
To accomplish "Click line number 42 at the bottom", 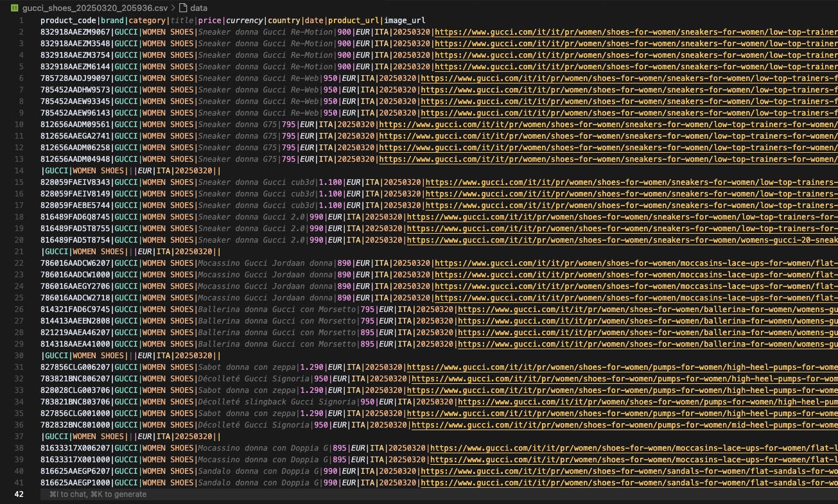I will (19, 494).
